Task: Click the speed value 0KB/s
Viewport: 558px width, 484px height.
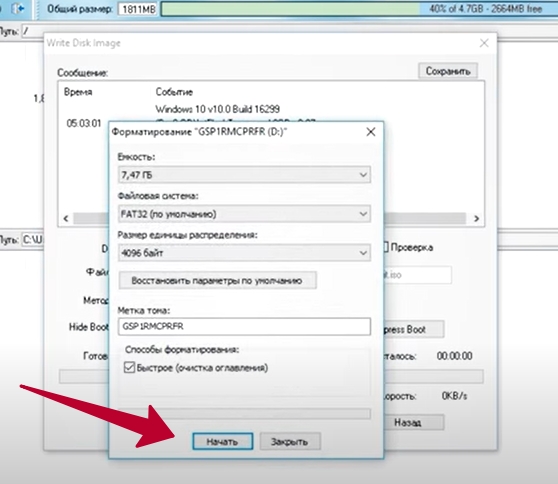Action: pos(454,396)
